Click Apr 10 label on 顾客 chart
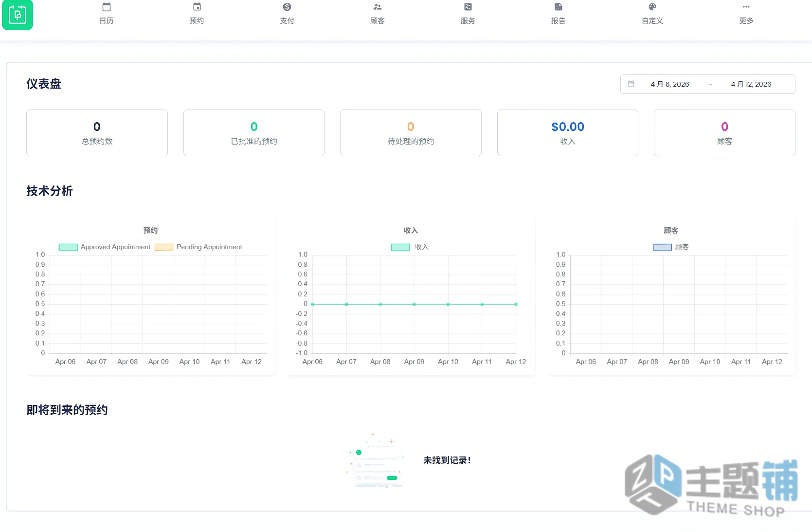 710,362
